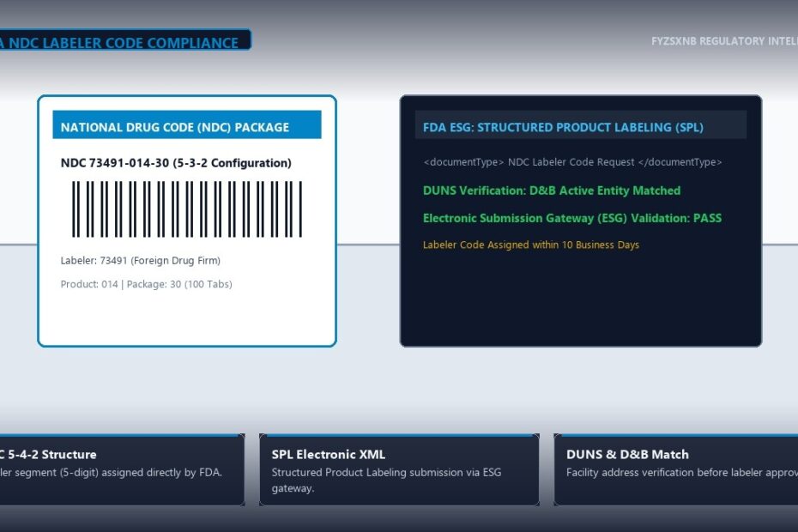
Task: Select the ESG Validation: PASS status line
Action: [572, 218]
